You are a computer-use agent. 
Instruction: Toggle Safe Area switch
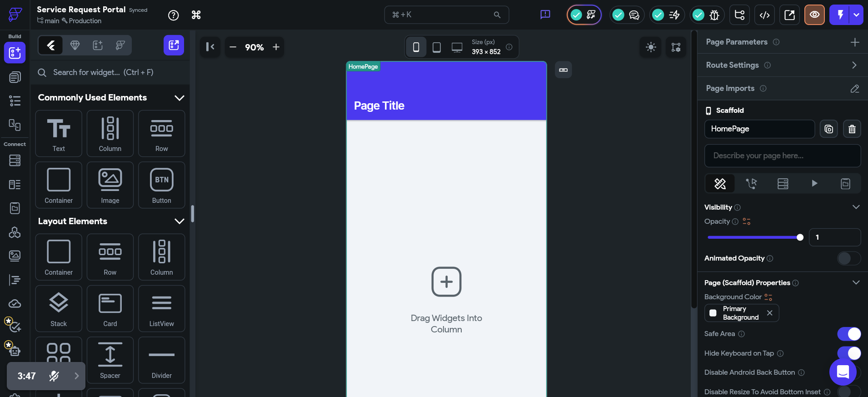849,334
